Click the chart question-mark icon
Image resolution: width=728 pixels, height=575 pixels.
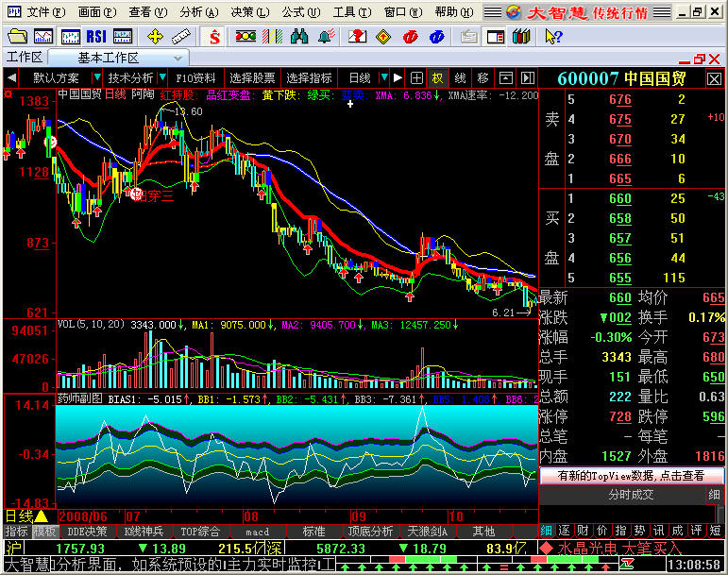click(357, 36)
